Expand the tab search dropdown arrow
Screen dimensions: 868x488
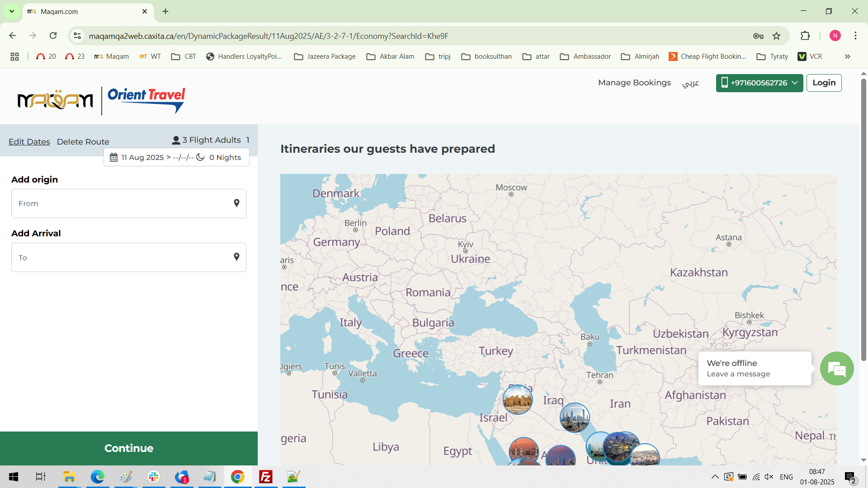click(x=11, y=11)
